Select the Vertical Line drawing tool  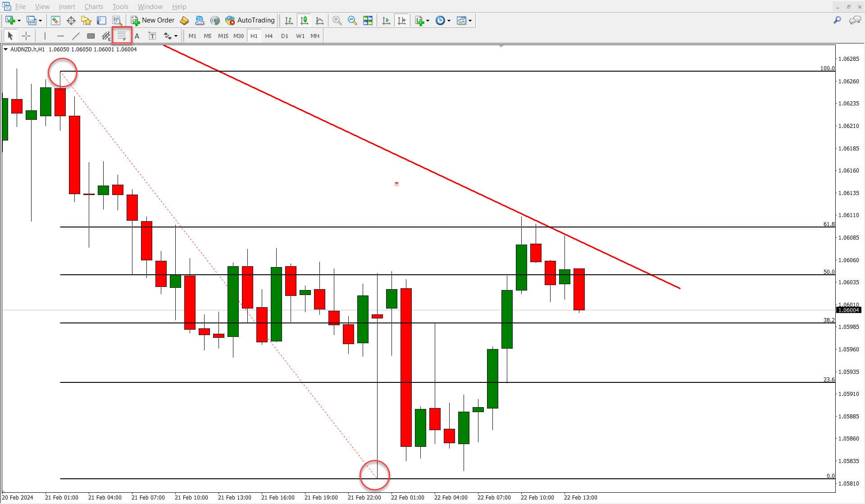point(45,36)
